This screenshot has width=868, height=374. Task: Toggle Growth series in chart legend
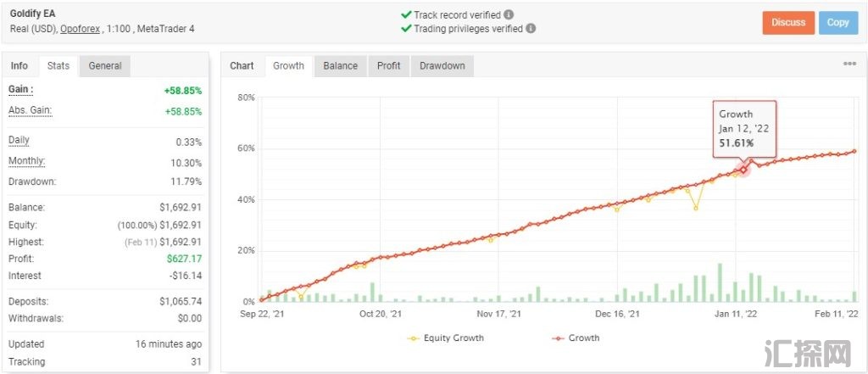tap(576, 338)
